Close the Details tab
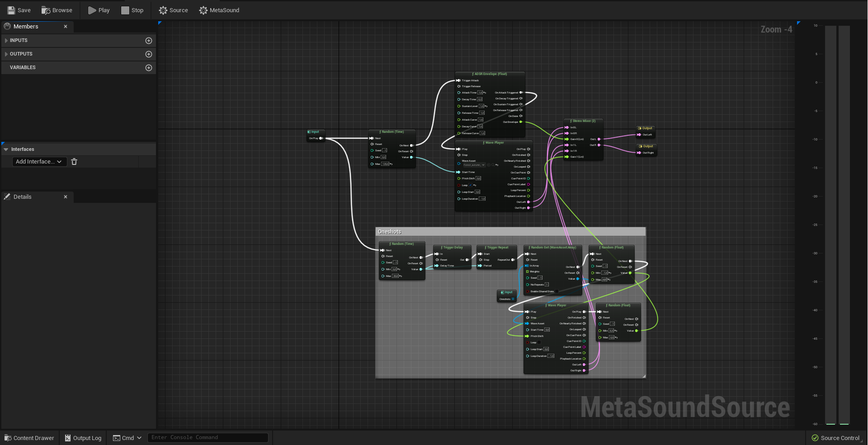 66,197
